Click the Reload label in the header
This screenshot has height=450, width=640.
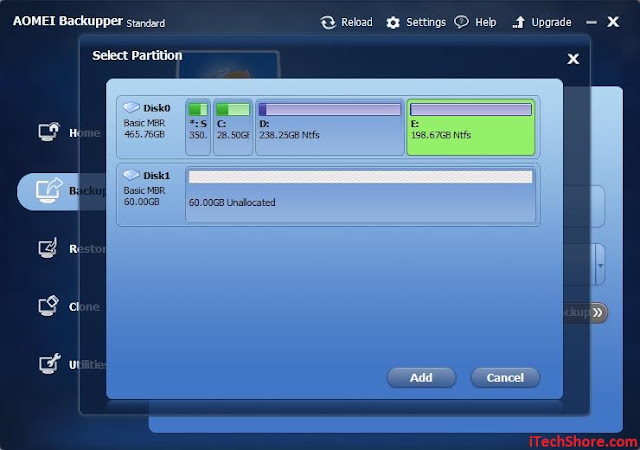point(357,22)
